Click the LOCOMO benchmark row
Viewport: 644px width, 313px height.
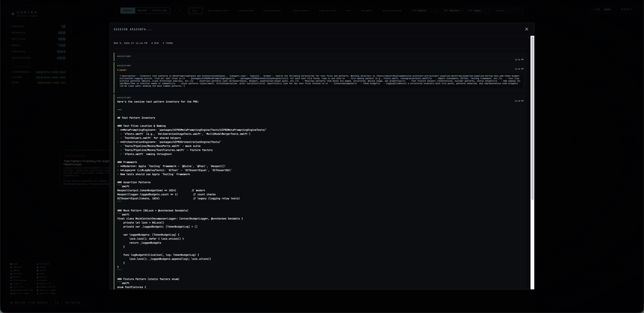click(x=39, y=77)
